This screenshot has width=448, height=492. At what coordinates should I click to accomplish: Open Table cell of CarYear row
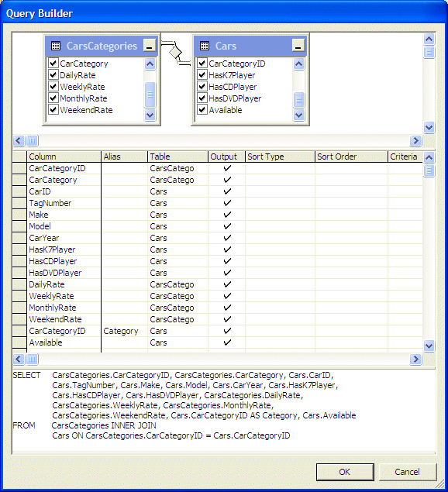pyautogui.click(x=177, y=238)
